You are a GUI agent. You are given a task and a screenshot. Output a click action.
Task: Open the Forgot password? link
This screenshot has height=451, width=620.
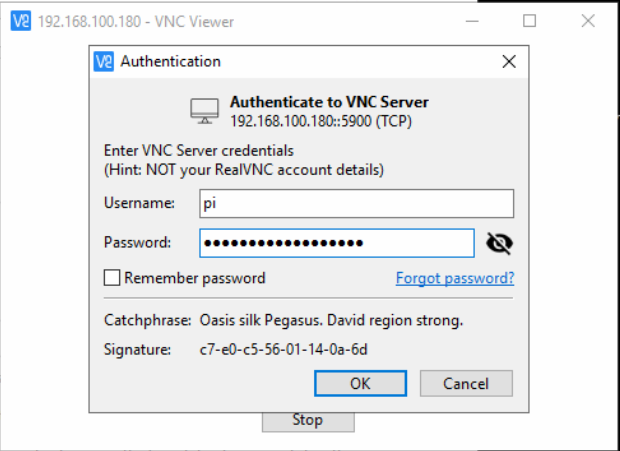pyautogui.click(x=455, y=278)
